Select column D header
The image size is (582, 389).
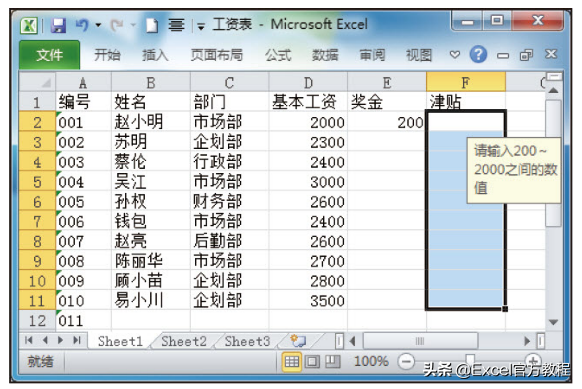click(308, 82)
